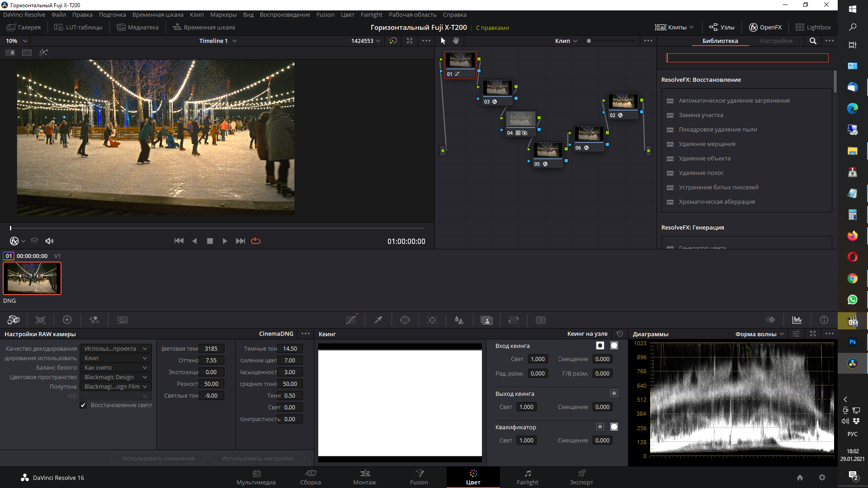Click the play button in the viewer
The width and height of the screenshot is (868, 488).
pyautogui.click(x=225, y=241)
